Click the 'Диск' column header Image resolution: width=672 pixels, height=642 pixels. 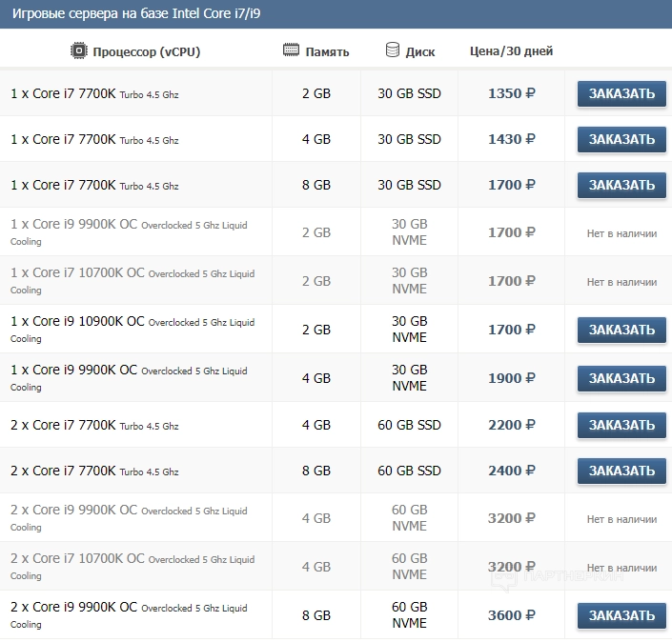pyautogui.click(x=420, y=51)
